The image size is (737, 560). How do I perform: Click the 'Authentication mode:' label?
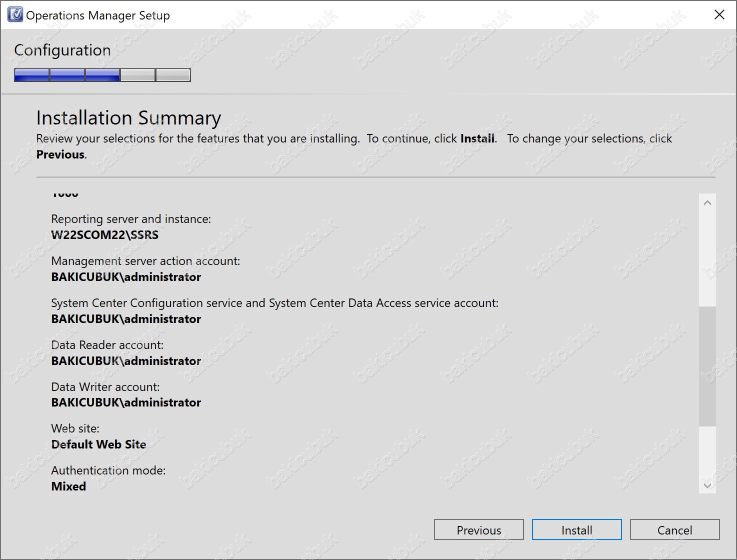[x=108, y=470]
